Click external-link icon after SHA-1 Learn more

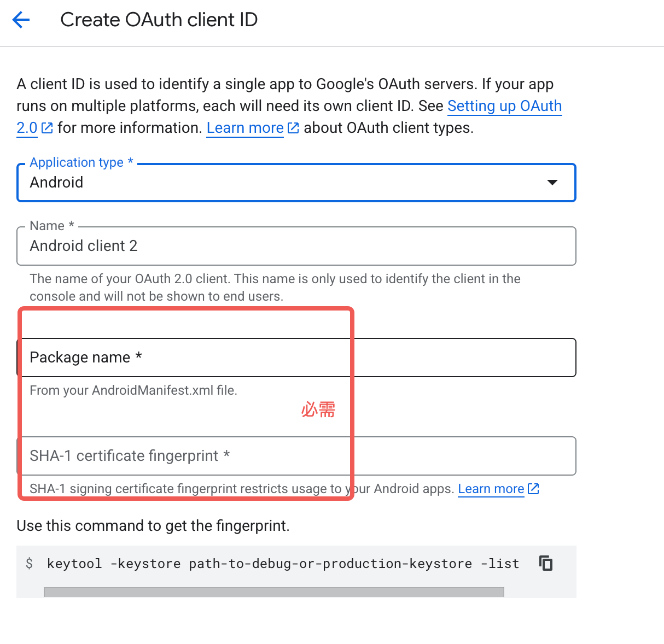click(x=533, y=489)
